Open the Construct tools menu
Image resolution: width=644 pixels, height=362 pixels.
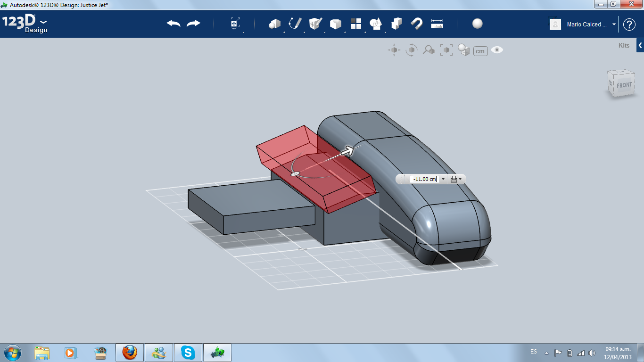click(x=315, y=24)
